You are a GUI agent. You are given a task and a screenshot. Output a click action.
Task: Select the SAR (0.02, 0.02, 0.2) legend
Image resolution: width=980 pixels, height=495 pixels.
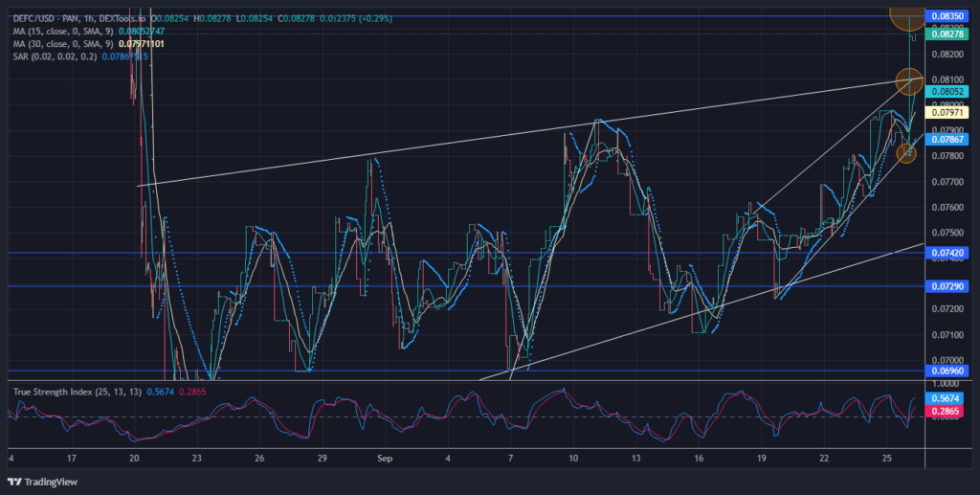click(56, 56)
